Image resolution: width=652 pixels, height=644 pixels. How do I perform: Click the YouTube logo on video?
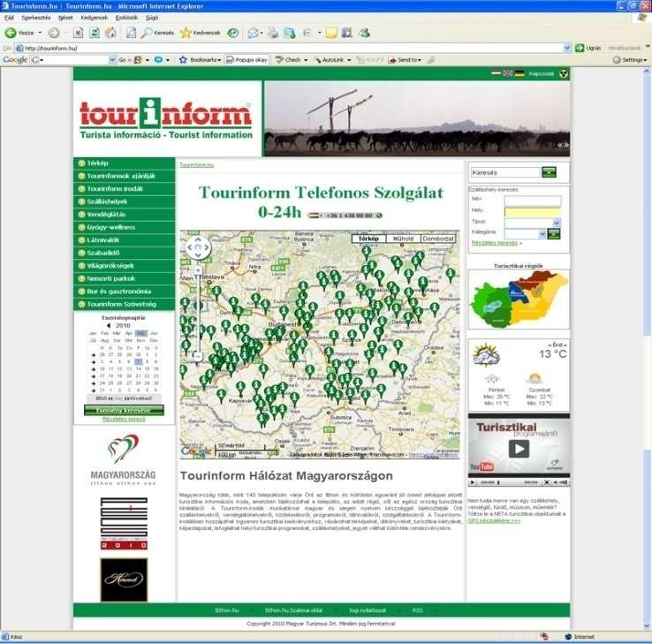pyautogui.click(x=481, y=466)
